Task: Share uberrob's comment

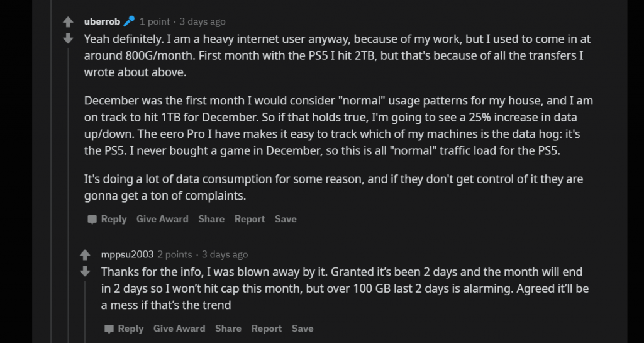Action: coord(211,219)
